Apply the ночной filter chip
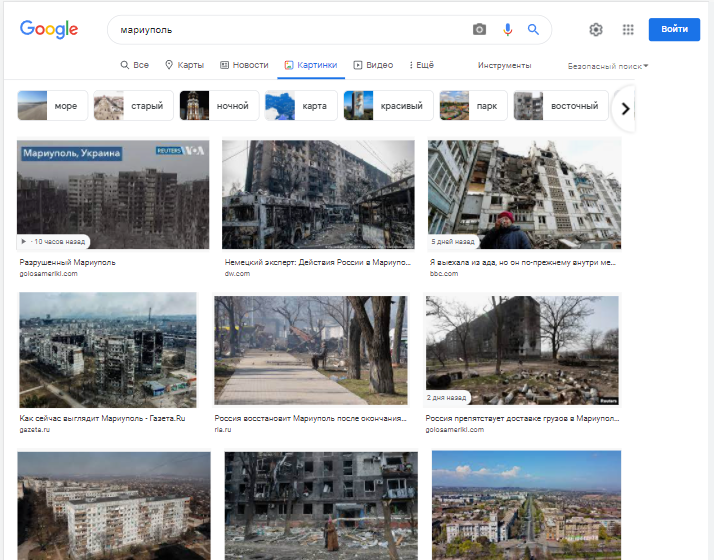This screenshot has width=714, height=560. click(x=218, y=105)
